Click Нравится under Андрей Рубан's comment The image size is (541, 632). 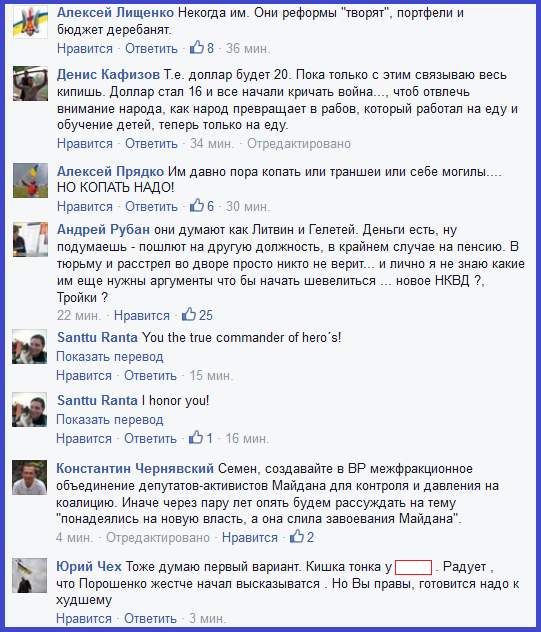tap(141, 316)
